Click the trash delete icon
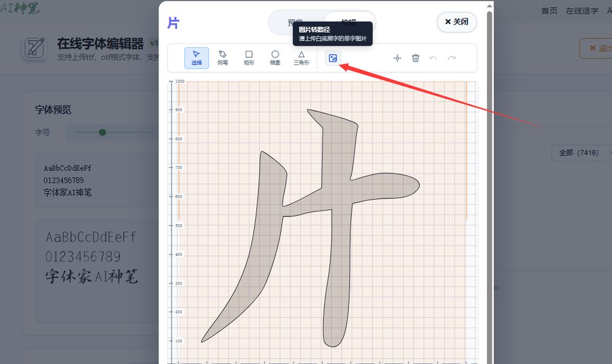 [415, 58]
